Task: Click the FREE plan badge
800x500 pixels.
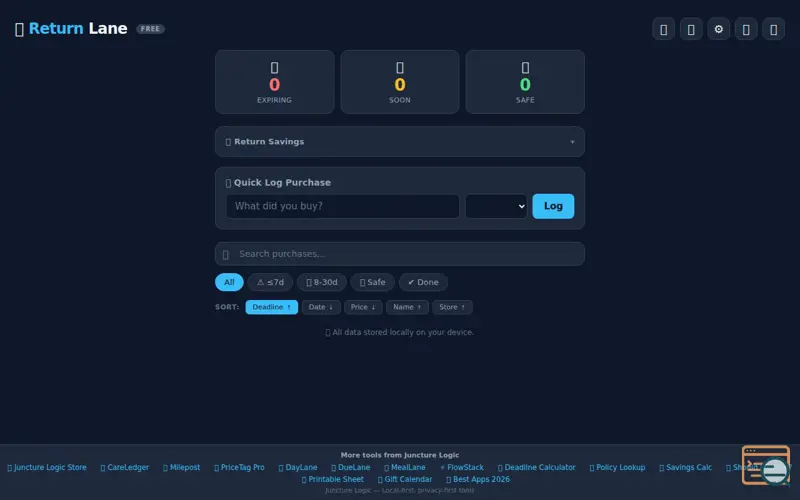Action: click(150, 29)
